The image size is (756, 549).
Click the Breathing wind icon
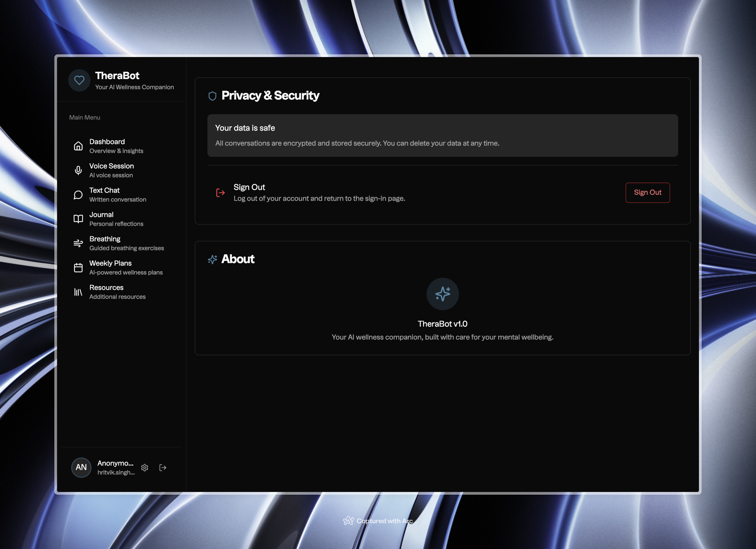(78, 243)
